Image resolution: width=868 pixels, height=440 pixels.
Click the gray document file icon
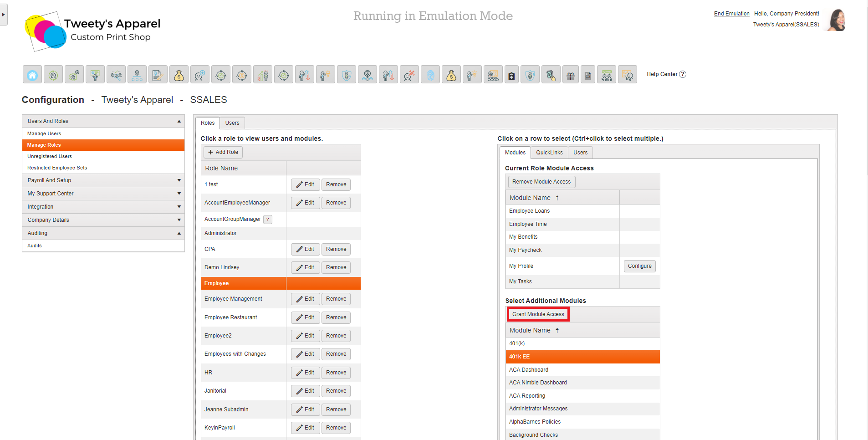coord(588,75)
